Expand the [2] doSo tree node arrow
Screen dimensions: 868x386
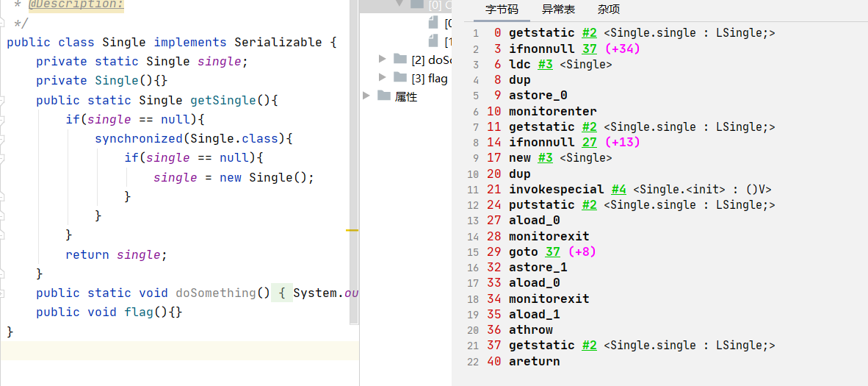point(383,59)
